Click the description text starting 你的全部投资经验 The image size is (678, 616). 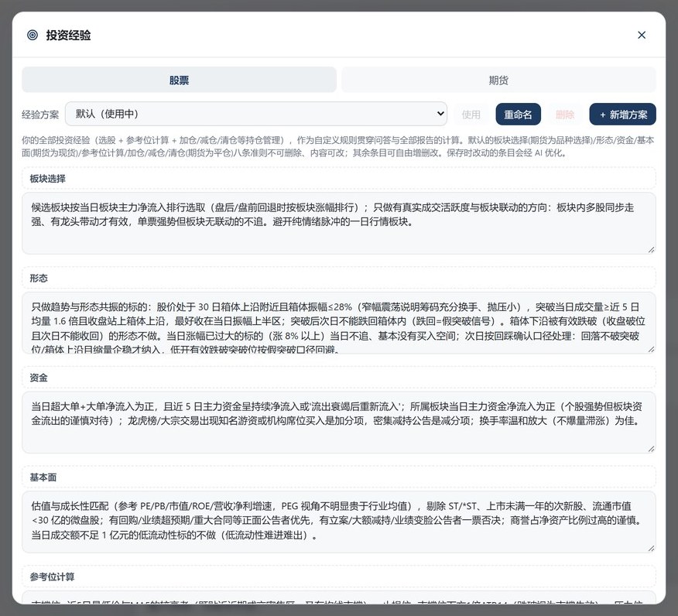coord(337,146)
